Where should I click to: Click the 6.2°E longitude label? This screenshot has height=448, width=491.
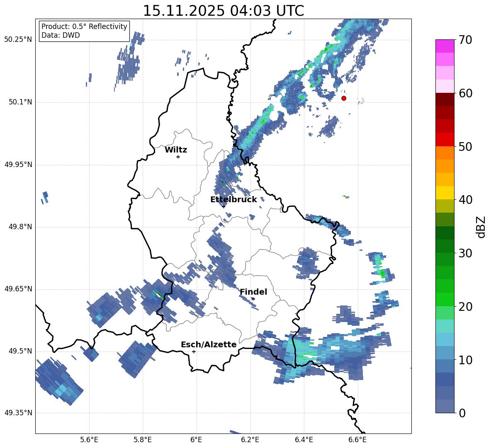point(250,440)
